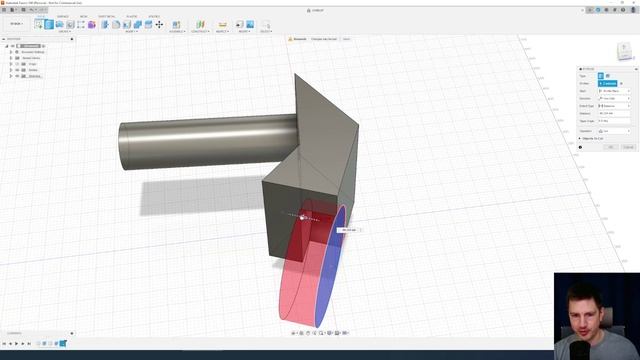Expand the Document Settings browser node
Image resolution: width=640 pixels, height=360 pixels.
tap(11, 52)
